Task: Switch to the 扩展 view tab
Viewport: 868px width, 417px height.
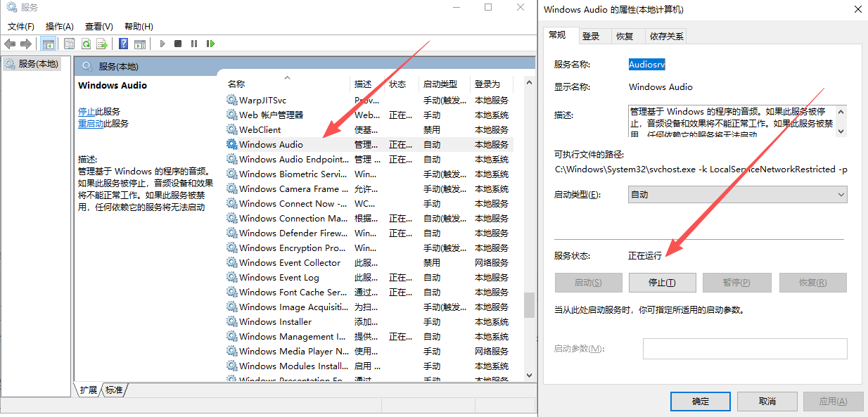Action: 88,390
